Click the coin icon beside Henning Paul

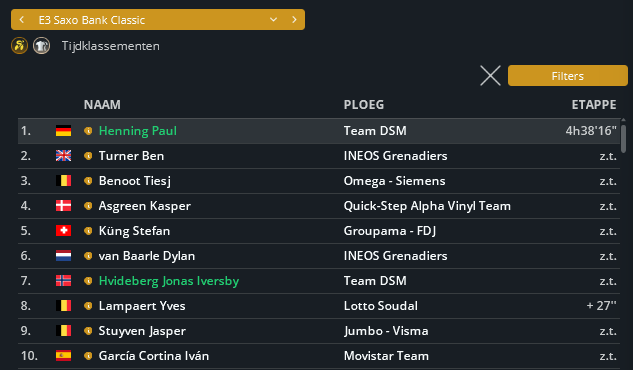88,131
